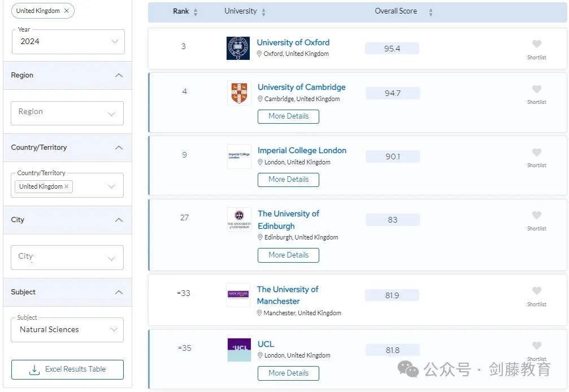
Task: Click the download icon on Excel Results button
Action: tap(34, 370)
